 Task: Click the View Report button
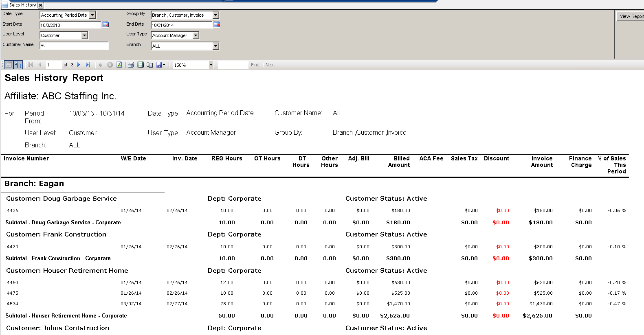point(631,16)
